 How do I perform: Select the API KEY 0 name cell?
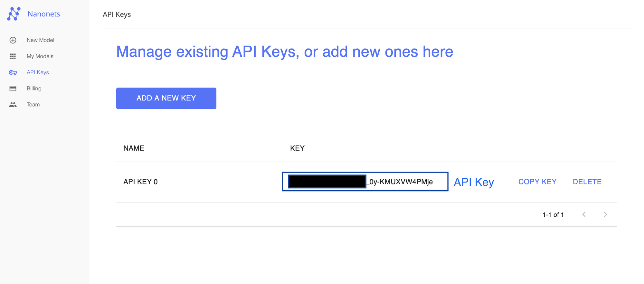tap(140, 182)
